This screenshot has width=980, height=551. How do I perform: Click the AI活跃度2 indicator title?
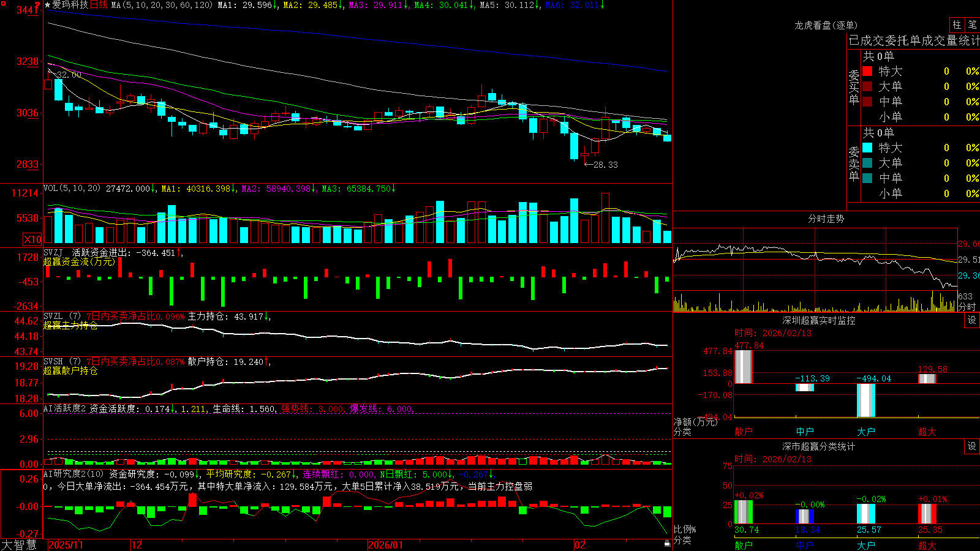[66, 408]
